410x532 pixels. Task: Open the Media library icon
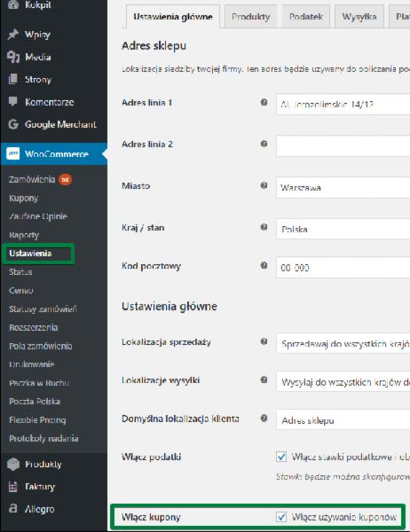13,57
